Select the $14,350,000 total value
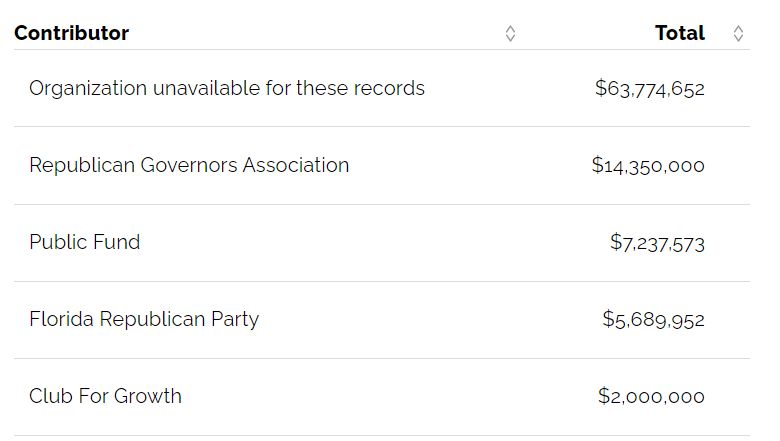This screenshot has width=780, height=441. pyautogui.click(x=648, y=166)
